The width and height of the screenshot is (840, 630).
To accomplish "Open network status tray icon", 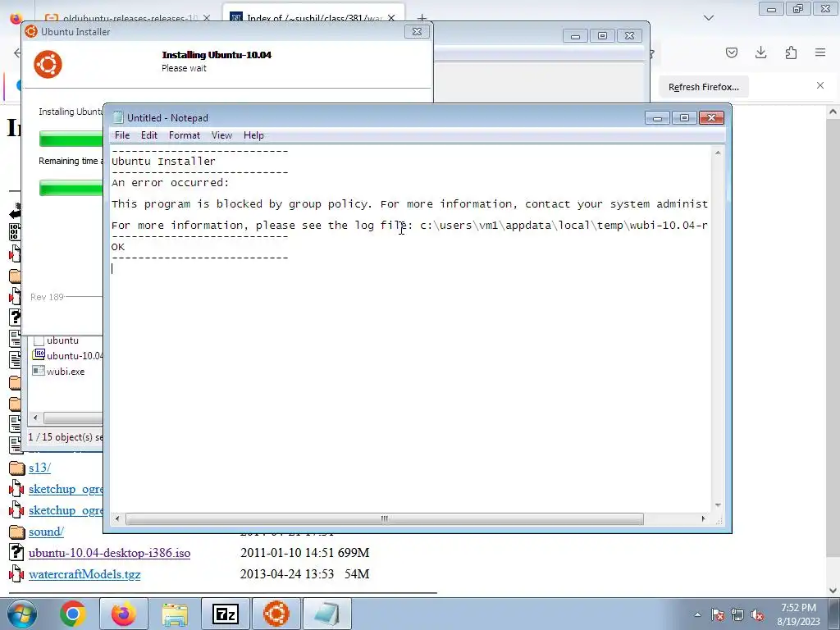I will pos(737,615).
